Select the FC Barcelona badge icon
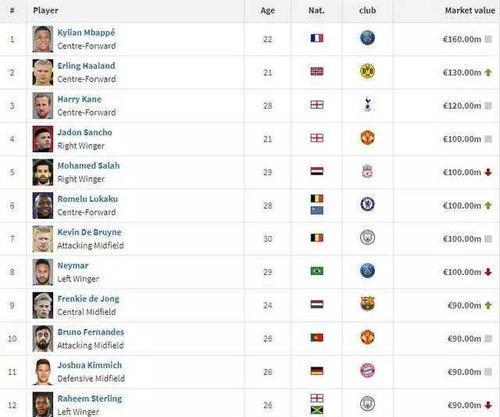Screen dimensions: 500x417 [367, 304]
